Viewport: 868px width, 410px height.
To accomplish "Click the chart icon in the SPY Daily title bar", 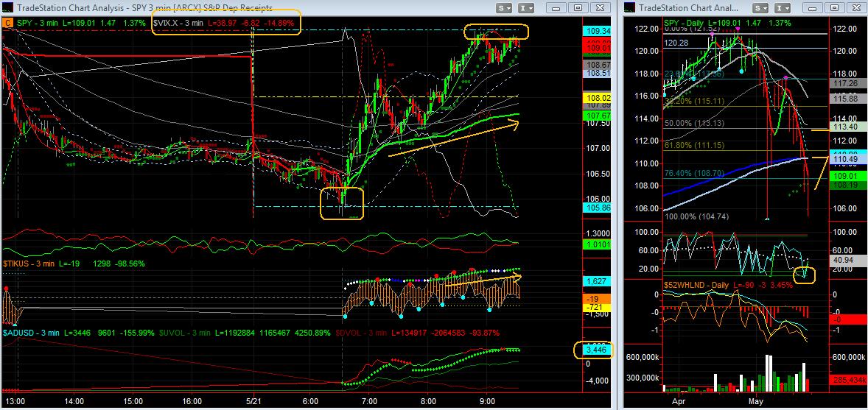I will 630,8.
